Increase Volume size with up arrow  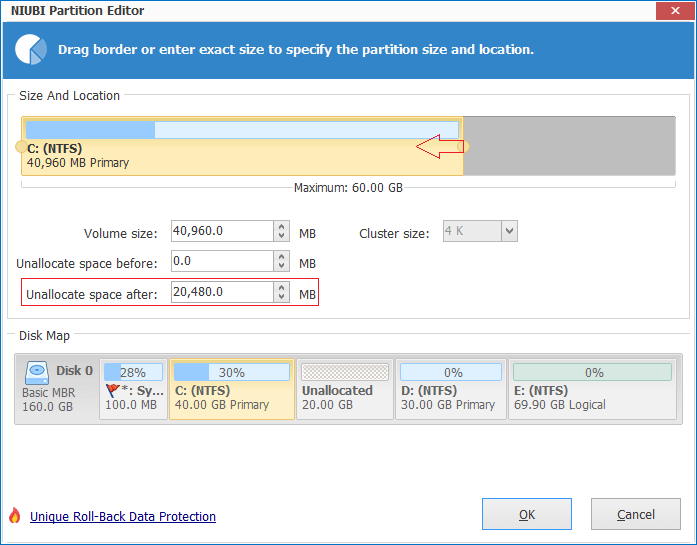tap(281, 227)
